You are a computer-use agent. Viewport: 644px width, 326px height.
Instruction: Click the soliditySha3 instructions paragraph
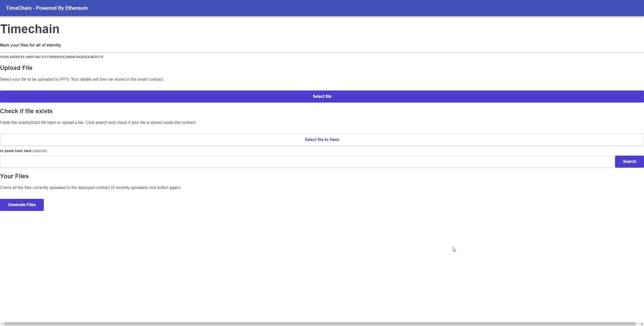pos(98,123)
